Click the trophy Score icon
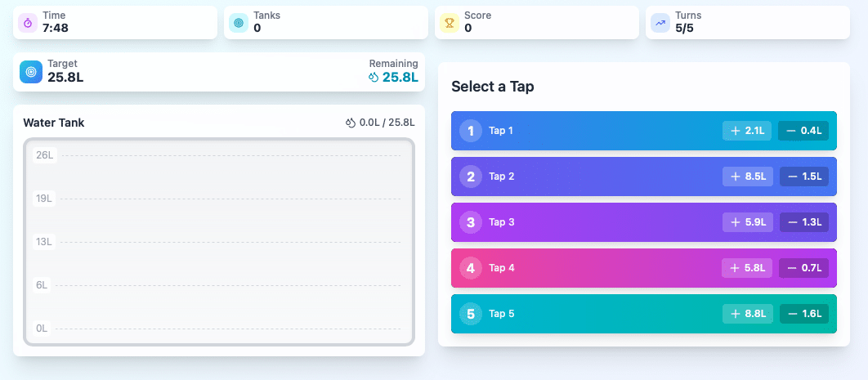This screenshot has height=380, width=868. 449,23
